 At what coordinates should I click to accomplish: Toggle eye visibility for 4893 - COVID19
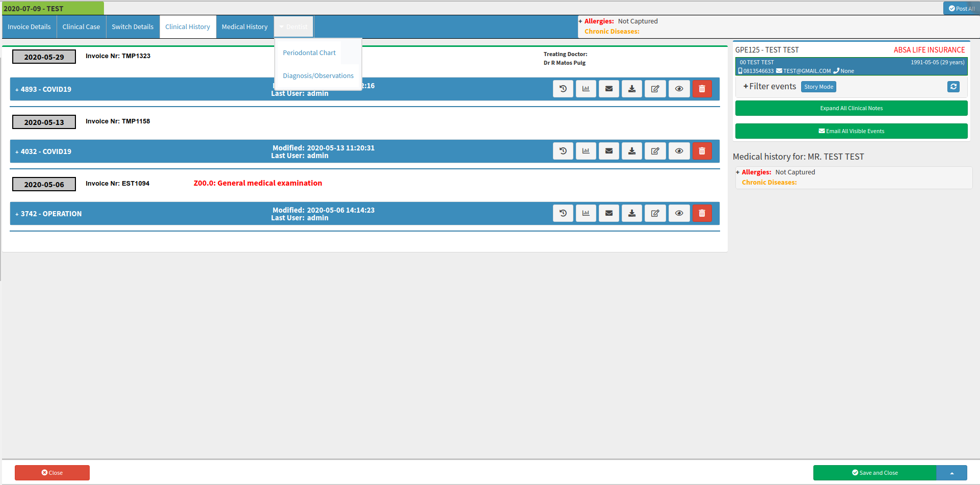679,89
